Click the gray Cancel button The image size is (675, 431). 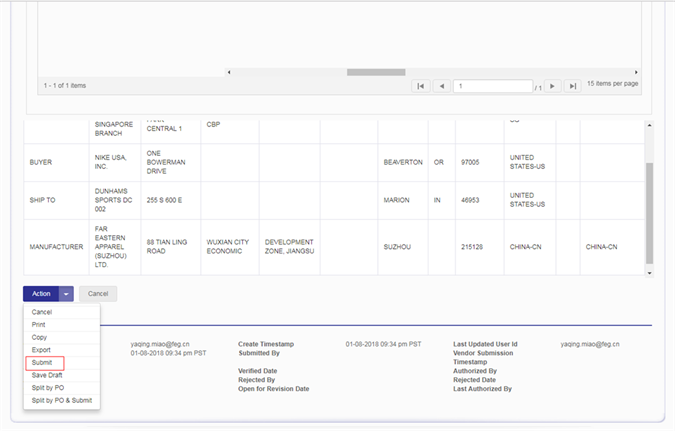click(x=98, y=294)
